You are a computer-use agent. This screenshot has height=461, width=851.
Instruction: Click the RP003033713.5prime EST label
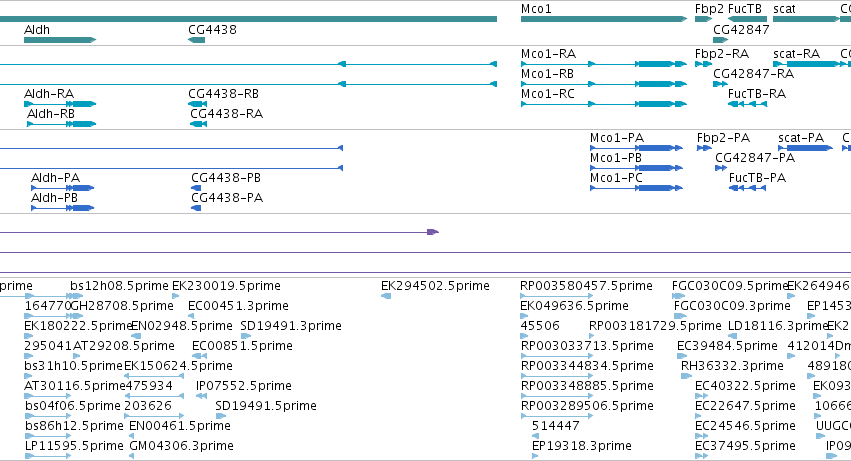tap(587, 346)
